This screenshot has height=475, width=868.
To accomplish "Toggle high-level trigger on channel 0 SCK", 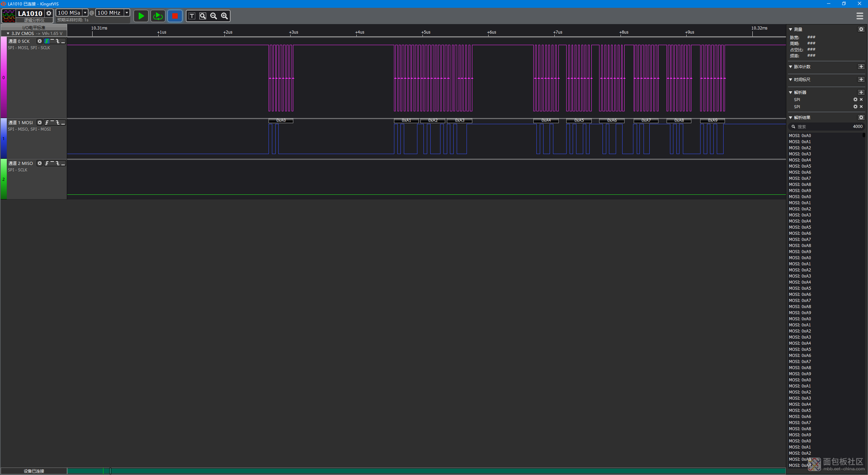I will [x=52, y=41].
